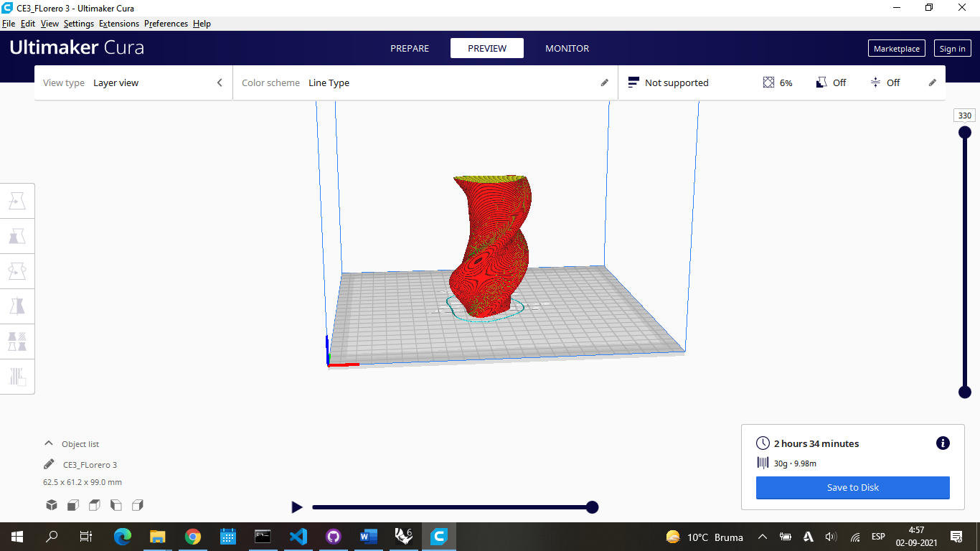Select the Scale tool

click(x=17, y=235)
